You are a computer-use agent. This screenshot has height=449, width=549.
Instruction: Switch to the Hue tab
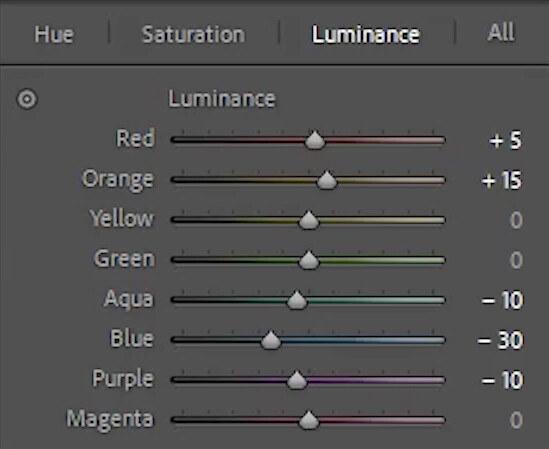54,34
